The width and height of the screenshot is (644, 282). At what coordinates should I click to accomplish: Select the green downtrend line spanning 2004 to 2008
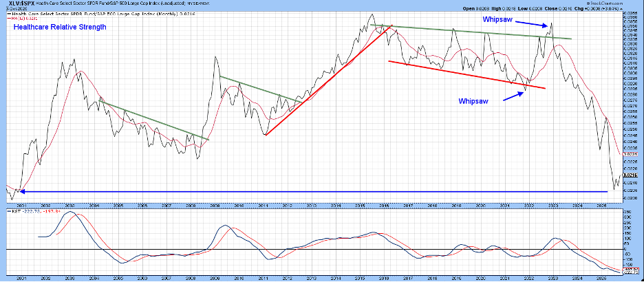tap(154, 120)
